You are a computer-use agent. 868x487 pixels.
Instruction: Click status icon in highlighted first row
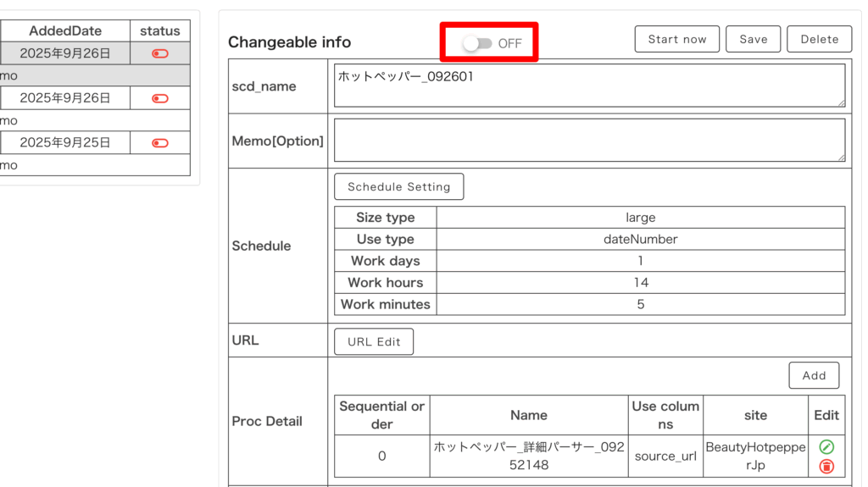coord(160,53)
